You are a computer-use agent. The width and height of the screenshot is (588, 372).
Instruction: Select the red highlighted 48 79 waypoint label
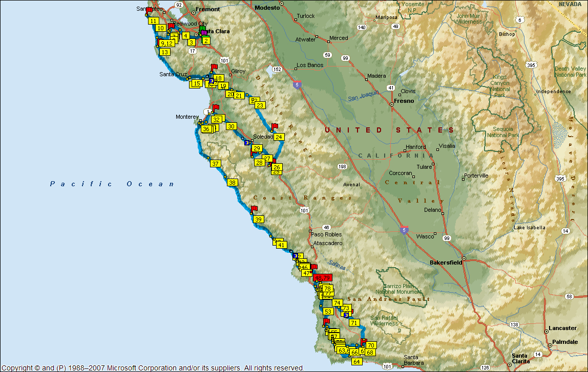323,278
